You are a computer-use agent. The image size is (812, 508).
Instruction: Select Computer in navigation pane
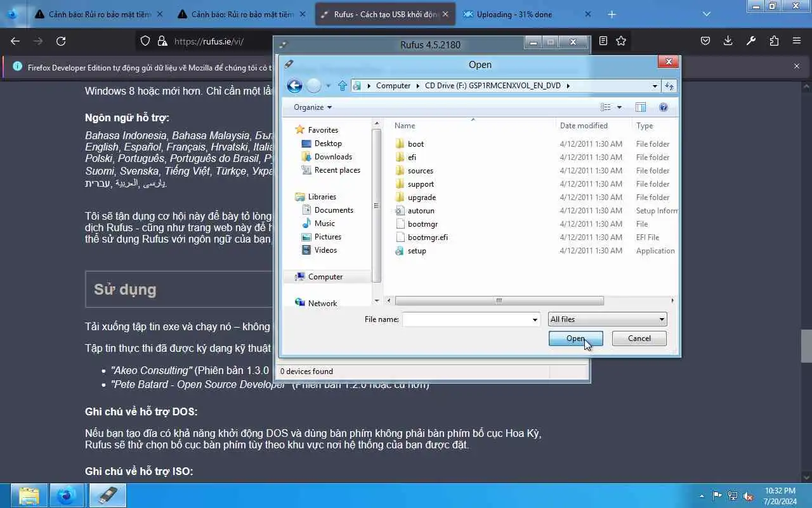tap(325, 277)
